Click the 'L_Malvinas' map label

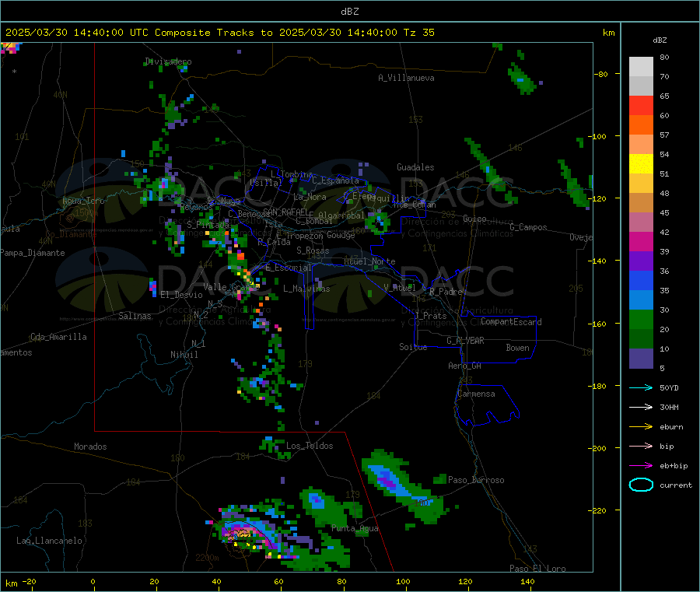(306, 289)
